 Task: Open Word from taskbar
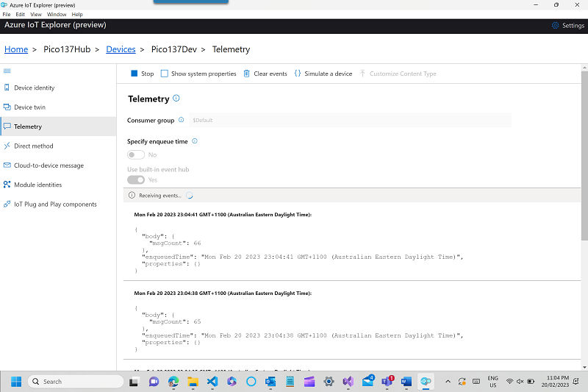[406, 382]
